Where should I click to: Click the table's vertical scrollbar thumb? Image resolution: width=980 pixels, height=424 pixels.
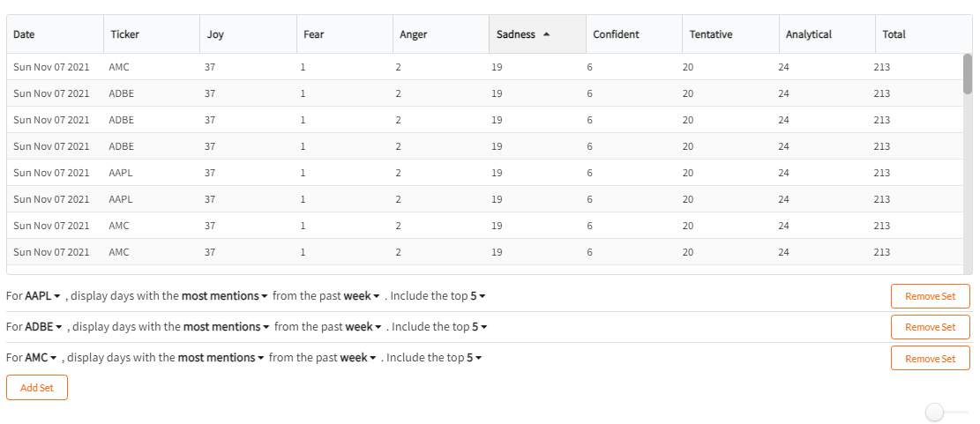click(968, 74)
